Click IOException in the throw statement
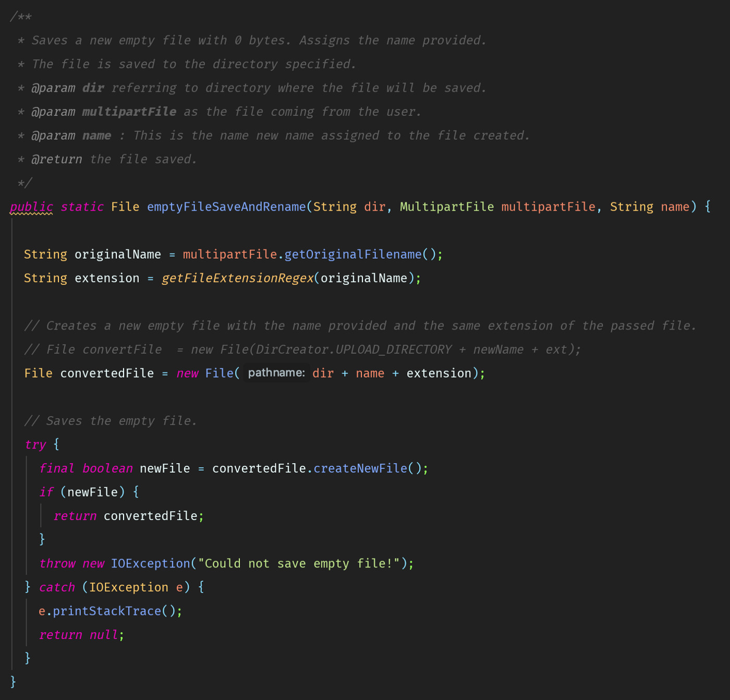Screen dimensions: 730x700 [x=150, y=564]
